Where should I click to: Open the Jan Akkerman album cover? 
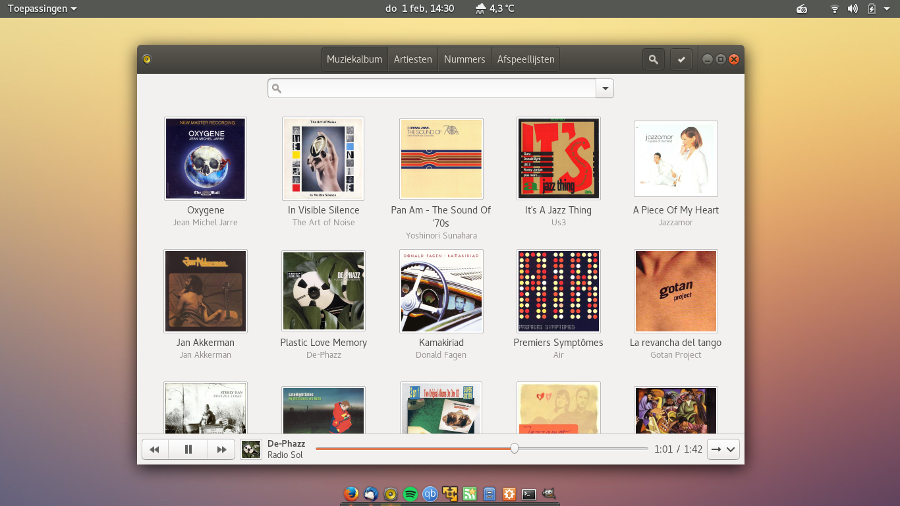click(205, 291)
